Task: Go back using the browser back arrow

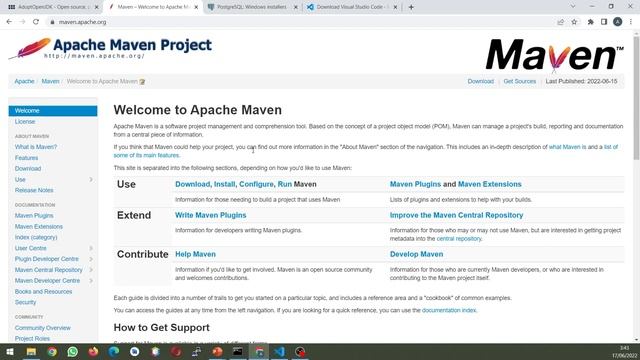Action: 9,22
